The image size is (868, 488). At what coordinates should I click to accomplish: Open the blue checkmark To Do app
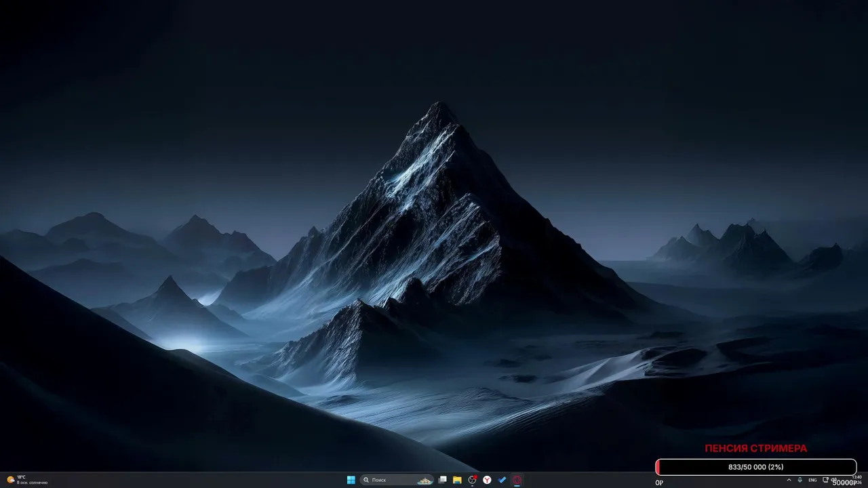[502, 480]
